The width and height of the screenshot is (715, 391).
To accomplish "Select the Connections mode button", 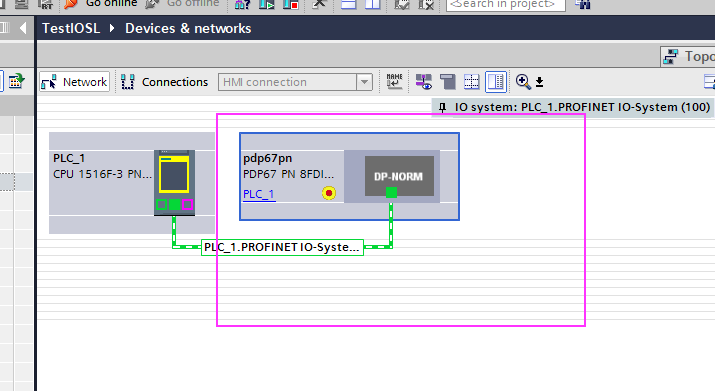I will click(x=165, y=82).
